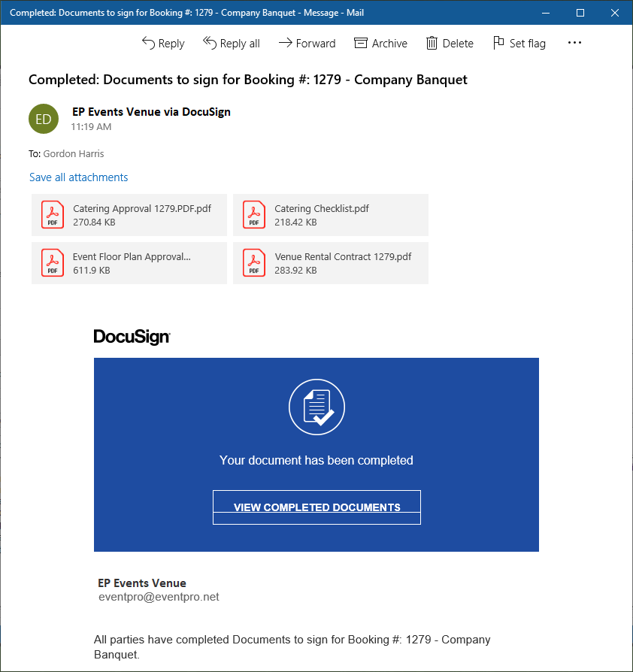This screenshot has height=672, width=633.
Task: Click the window title bar text
Action: click(x=187, y=13)
